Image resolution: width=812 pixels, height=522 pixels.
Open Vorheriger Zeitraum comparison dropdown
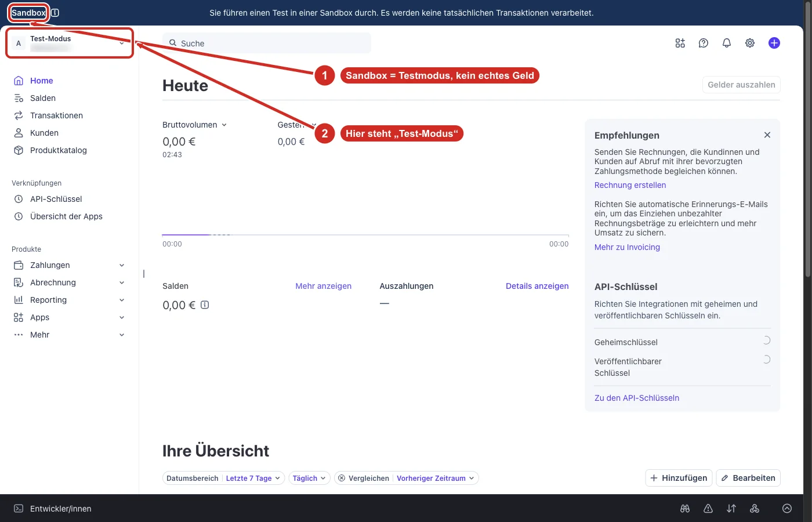point(436,478)
